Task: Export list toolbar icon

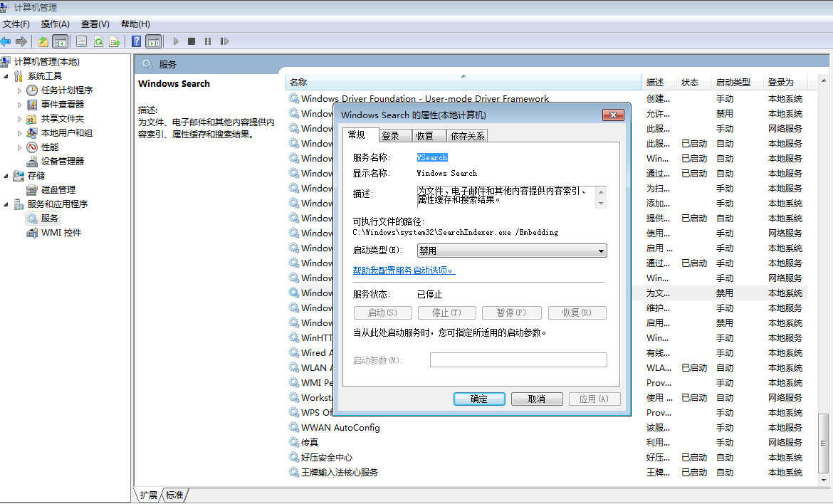Action: (x=115, y=41)
